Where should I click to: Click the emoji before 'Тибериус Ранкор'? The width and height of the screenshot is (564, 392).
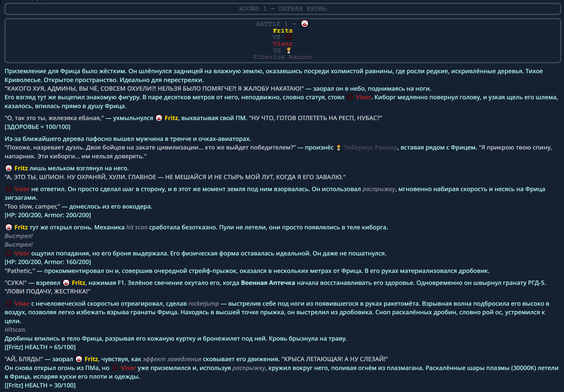click(338, 148)
